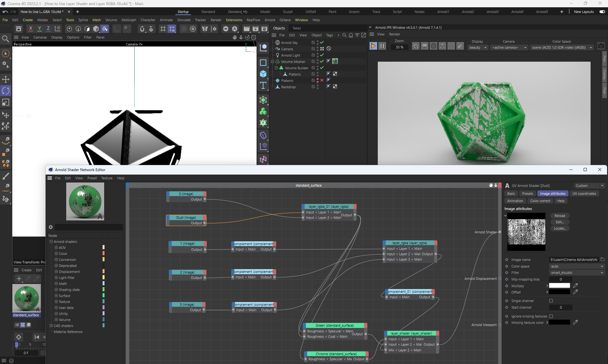Click the cube primitive icon
Screen dimensions: 608x364
click(263, 74)
